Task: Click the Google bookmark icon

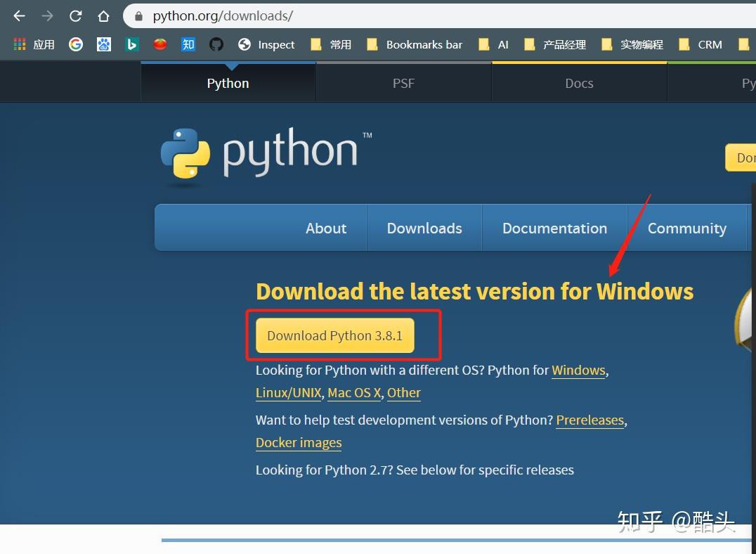Action: [x=75, y=44]
